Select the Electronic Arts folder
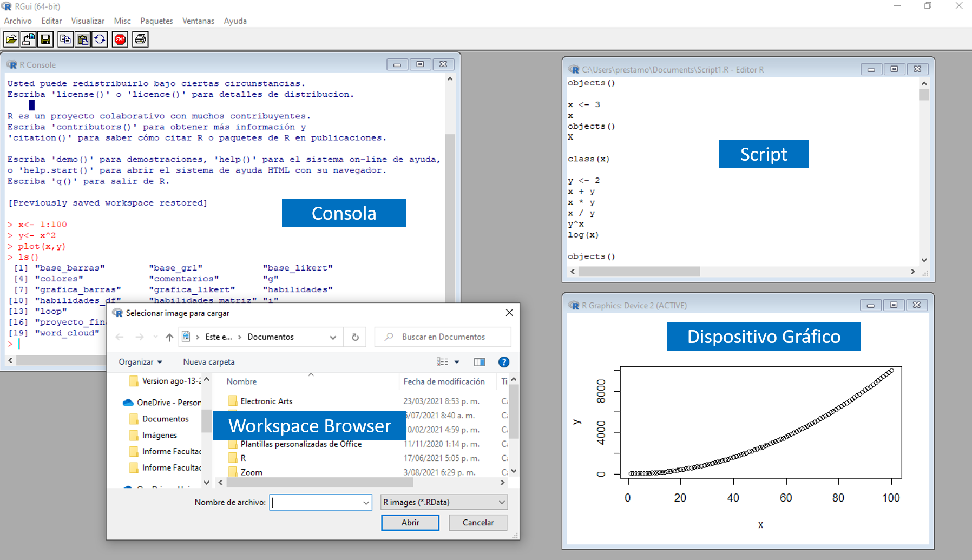The image size is (972, 560). pos(266,401)
